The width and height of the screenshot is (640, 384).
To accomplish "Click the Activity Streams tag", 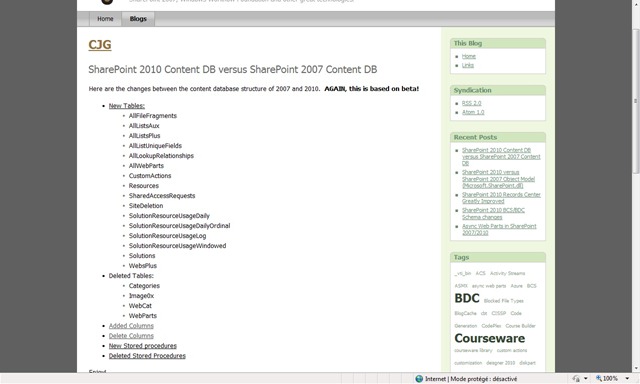I will [x=507, y=273].
